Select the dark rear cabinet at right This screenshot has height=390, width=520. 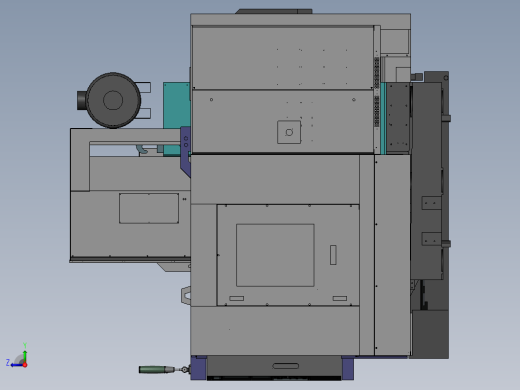[429, 215]
